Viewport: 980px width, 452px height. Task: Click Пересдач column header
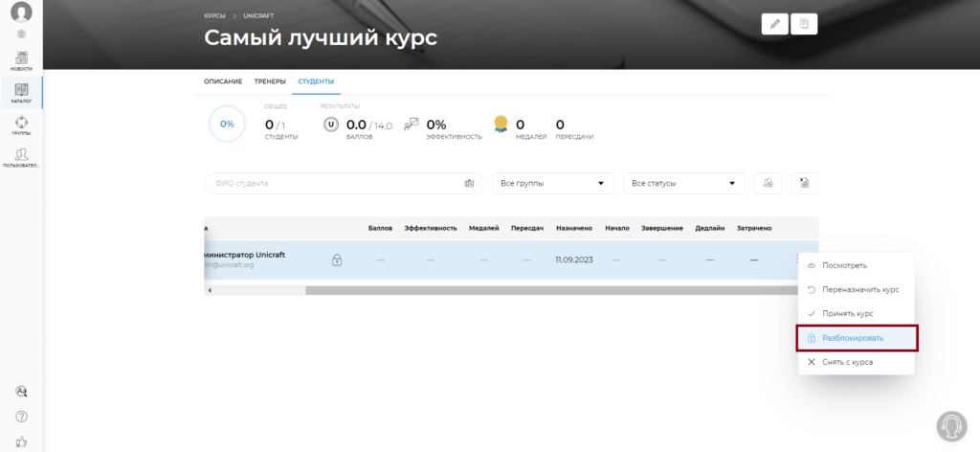[x=527, y=228]
